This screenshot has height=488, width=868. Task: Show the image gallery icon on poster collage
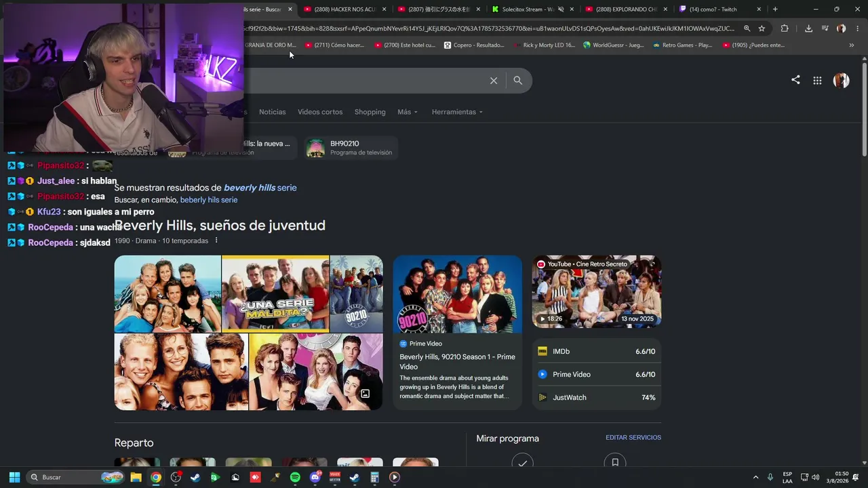[x=365, y=394]
